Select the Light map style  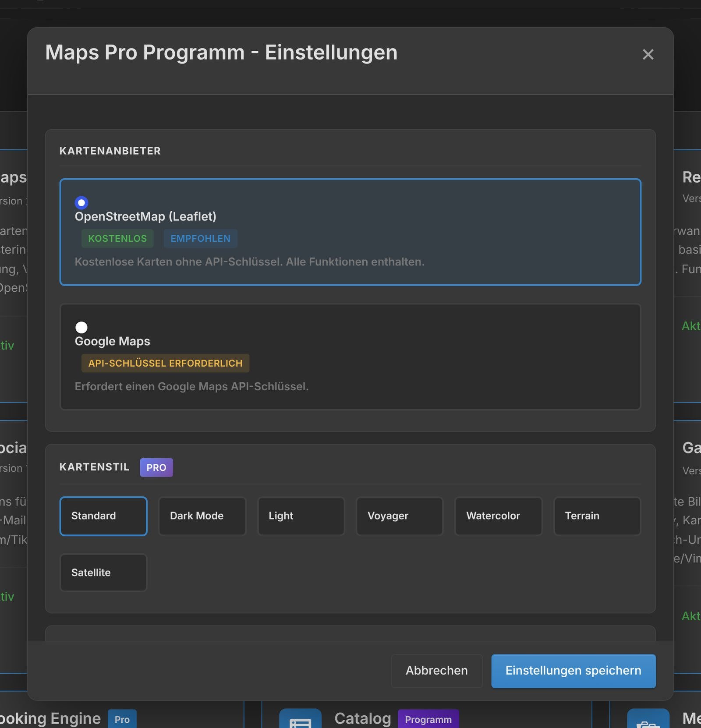[x=301, y=516]
